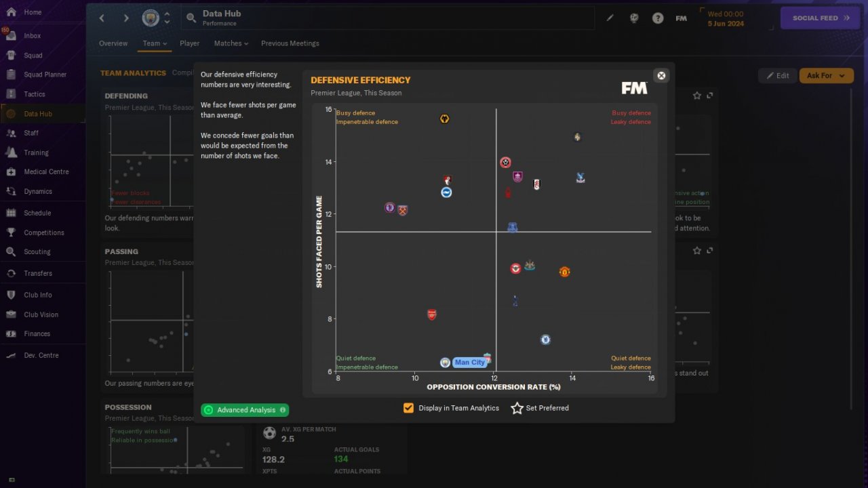Open the Previous Meetings tab

tap(290, 43)
